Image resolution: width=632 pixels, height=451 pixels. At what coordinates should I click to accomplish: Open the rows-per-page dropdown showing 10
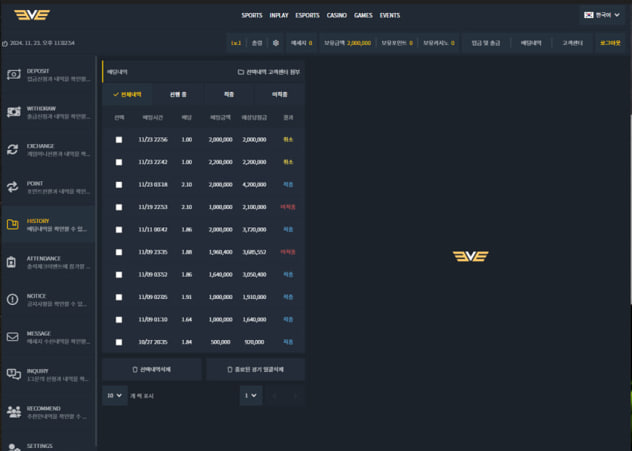[x=113, y=396]
